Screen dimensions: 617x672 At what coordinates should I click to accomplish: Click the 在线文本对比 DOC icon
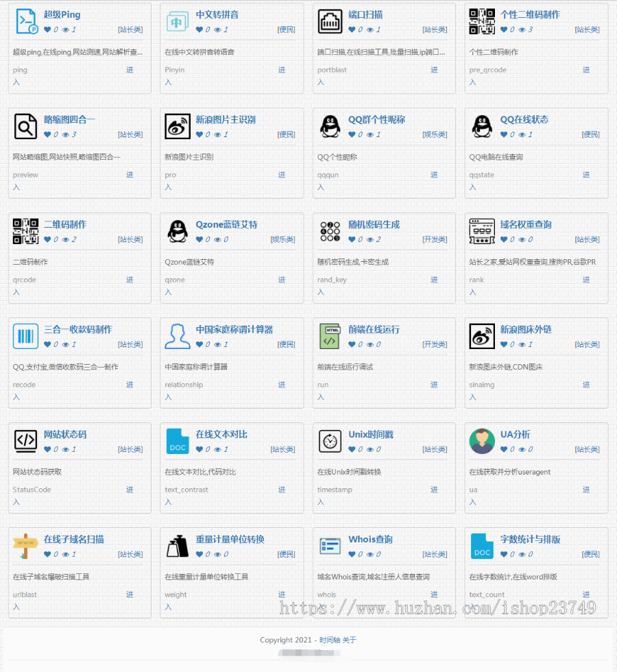point(178,442)
